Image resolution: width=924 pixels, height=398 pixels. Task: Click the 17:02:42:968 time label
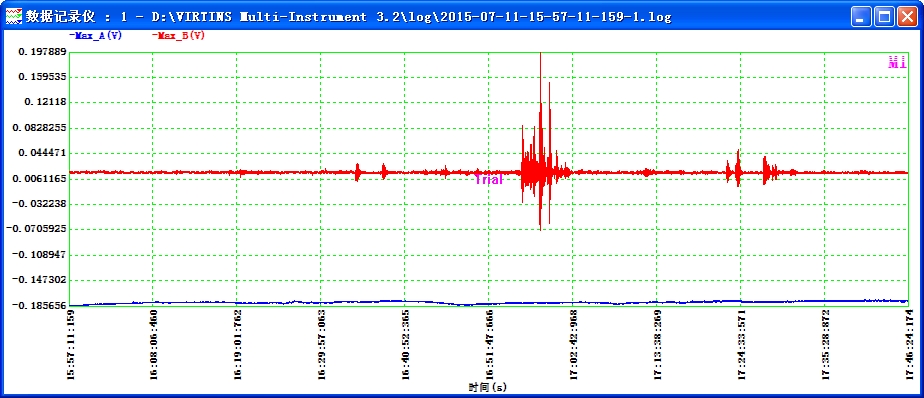point(573,344)
